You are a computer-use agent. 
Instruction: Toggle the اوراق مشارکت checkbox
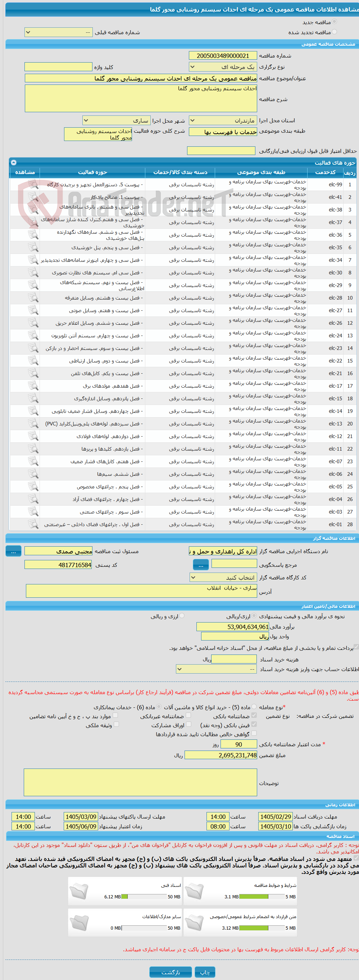(188, 724)
